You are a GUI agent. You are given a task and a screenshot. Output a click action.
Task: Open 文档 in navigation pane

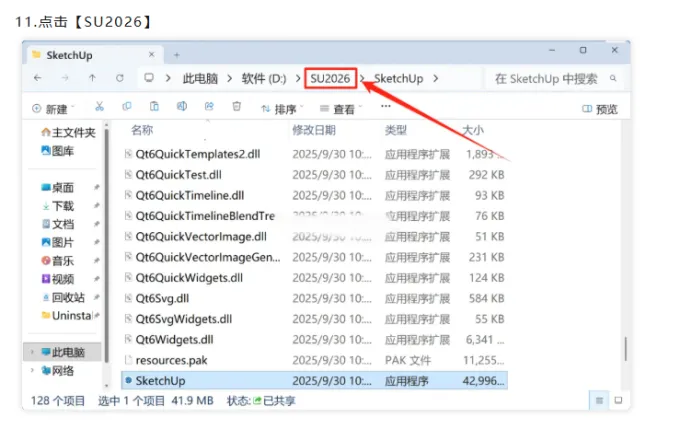pyautogui.click(x=57, y=224)
